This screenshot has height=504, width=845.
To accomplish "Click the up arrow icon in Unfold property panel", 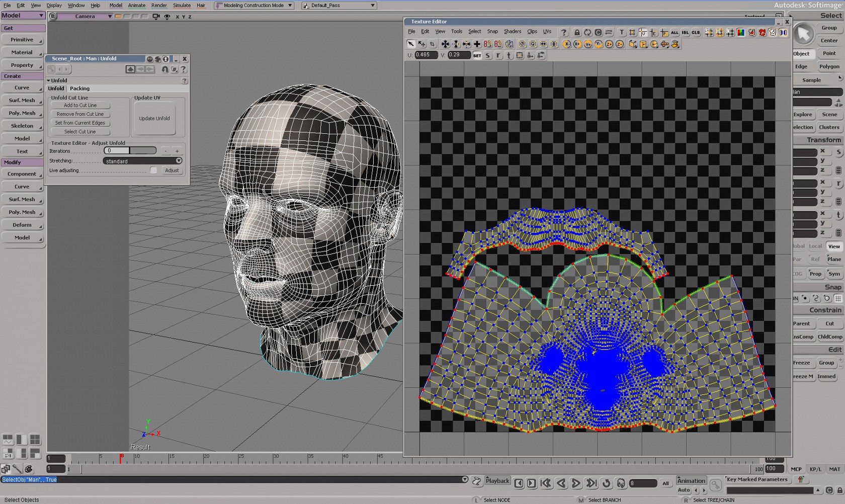I will (x=130, y=69).
